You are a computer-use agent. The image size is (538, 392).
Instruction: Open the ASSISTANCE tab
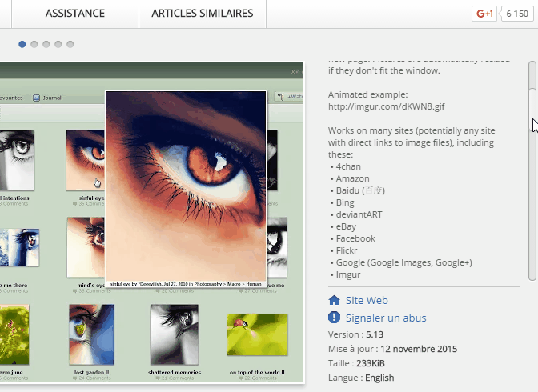75,14
